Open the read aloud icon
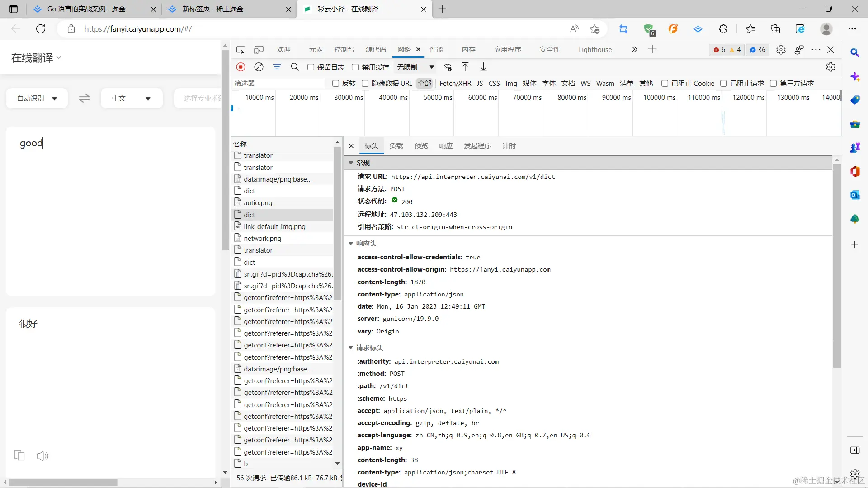 tap(574, 29)
